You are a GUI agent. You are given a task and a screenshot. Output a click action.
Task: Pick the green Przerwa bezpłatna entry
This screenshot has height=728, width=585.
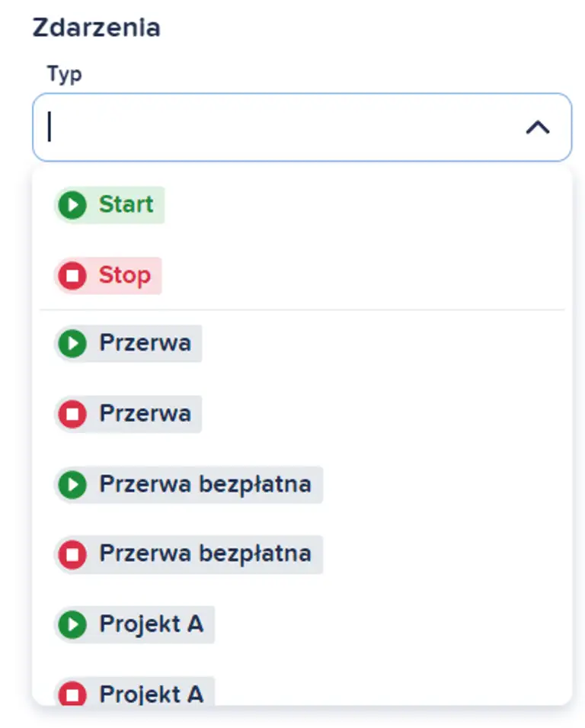(x=205, y=485)
